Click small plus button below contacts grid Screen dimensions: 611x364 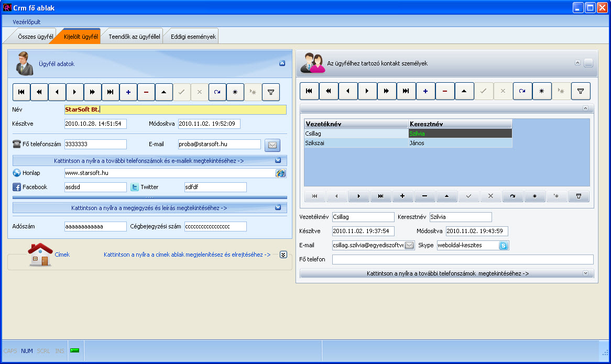[402, 196]
